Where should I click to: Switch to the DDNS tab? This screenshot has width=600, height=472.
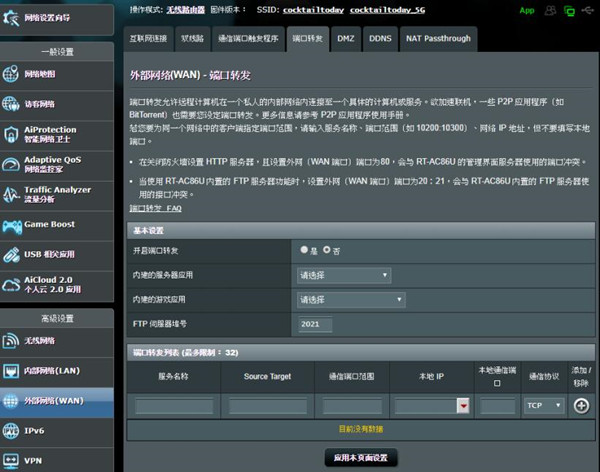380,39
